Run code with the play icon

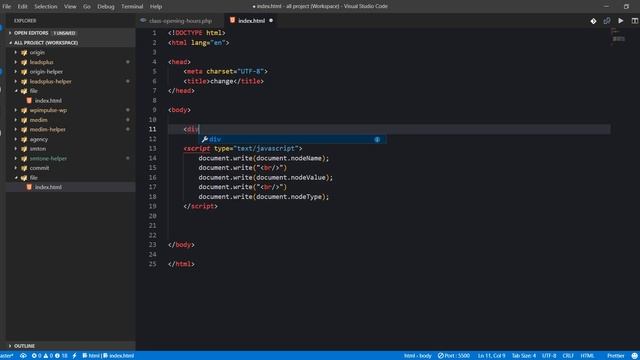pyautogui.click(x=620, y=21)
